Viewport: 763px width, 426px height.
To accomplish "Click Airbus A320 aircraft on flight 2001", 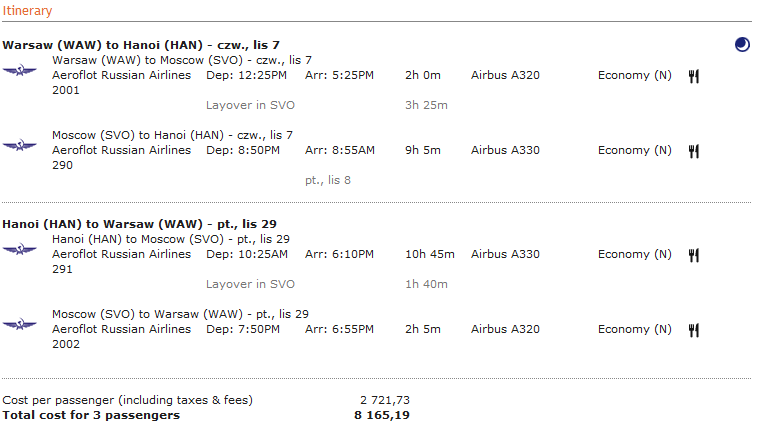I will 505,75.
